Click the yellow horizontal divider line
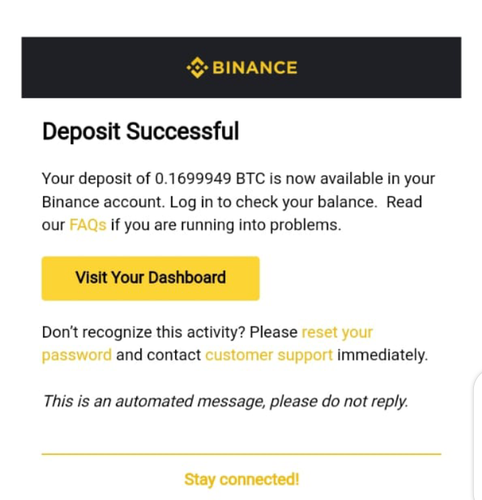 (x=241, y=454)
